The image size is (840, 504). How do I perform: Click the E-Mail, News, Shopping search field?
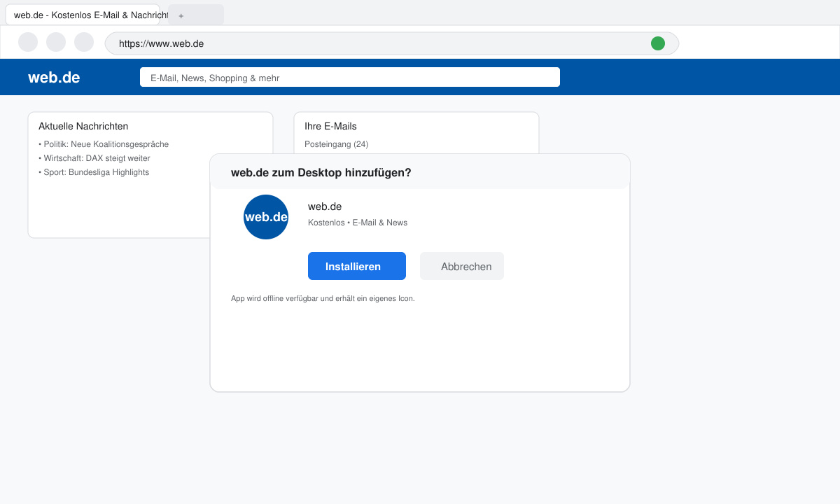[350, 77]
